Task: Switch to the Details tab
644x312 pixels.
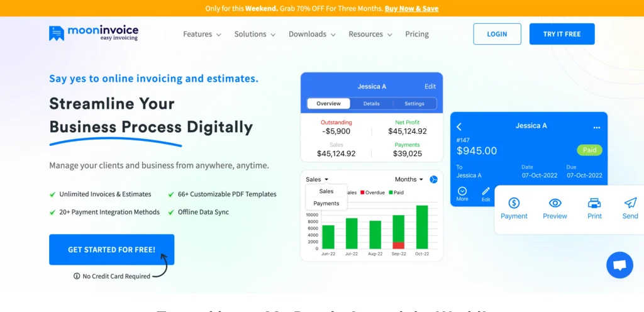Action: 371,103
